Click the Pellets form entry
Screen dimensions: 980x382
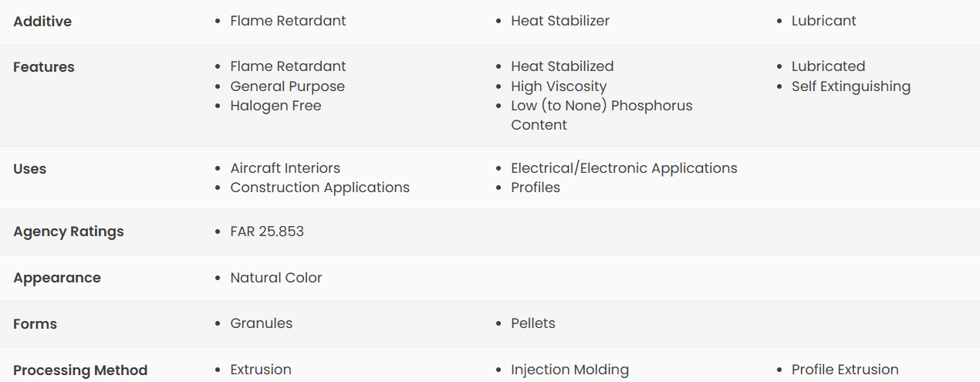[x=533, y=323]
